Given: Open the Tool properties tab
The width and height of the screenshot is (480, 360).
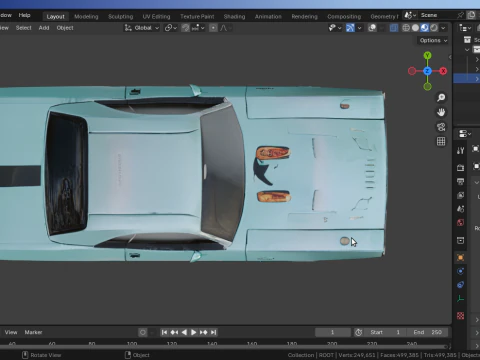Looking at the screenshot, I should (460, 151).
